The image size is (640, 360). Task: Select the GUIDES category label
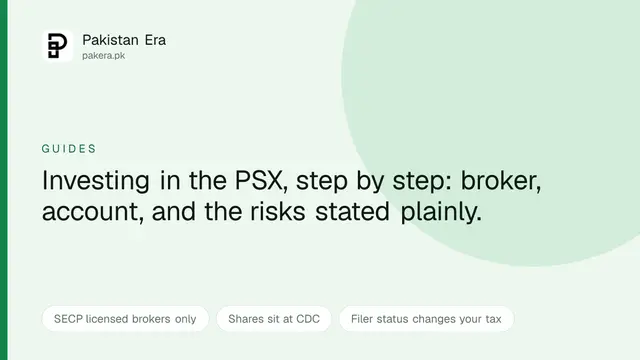click(x=69, y=149)
